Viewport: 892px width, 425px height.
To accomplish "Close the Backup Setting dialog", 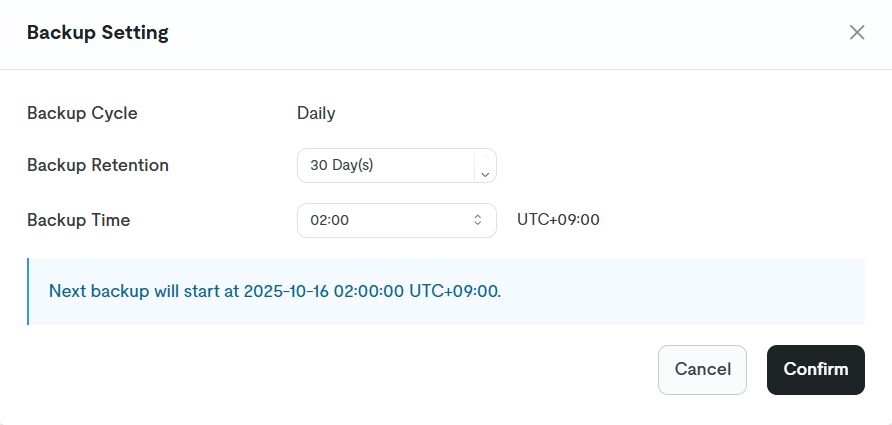I will (x=856, y=32).
